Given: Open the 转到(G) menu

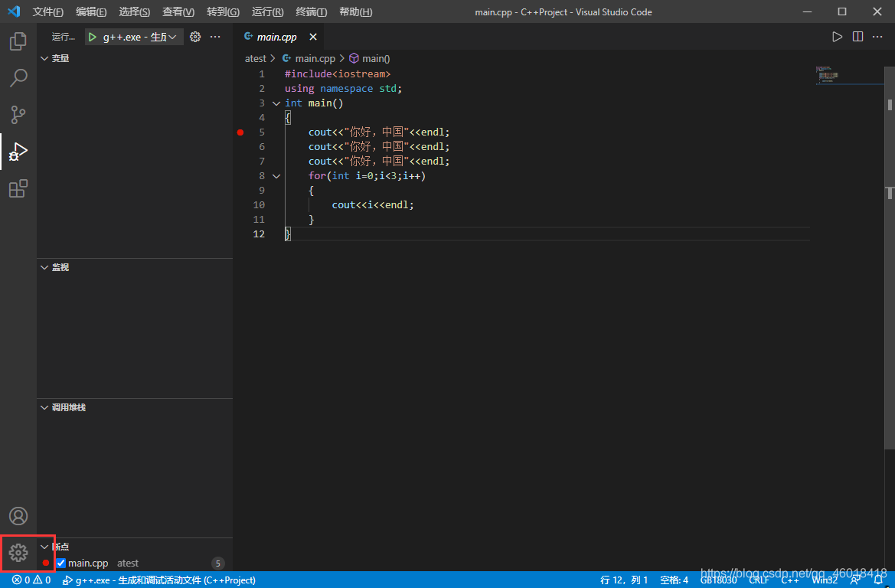Looking at the screenshot, I should click(x=224, y=12).
